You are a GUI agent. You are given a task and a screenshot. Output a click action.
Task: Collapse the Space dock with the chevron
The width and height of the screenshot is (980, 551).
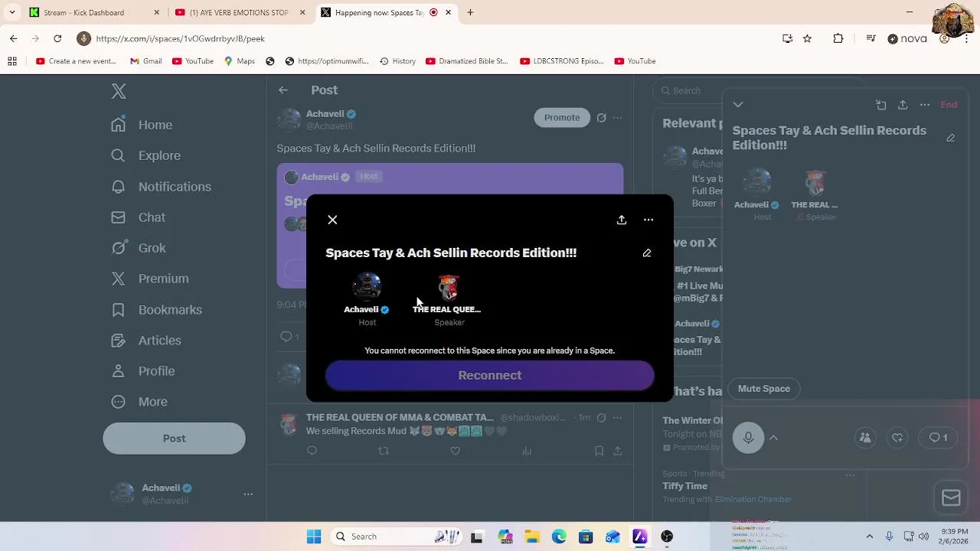coord(738,105)
